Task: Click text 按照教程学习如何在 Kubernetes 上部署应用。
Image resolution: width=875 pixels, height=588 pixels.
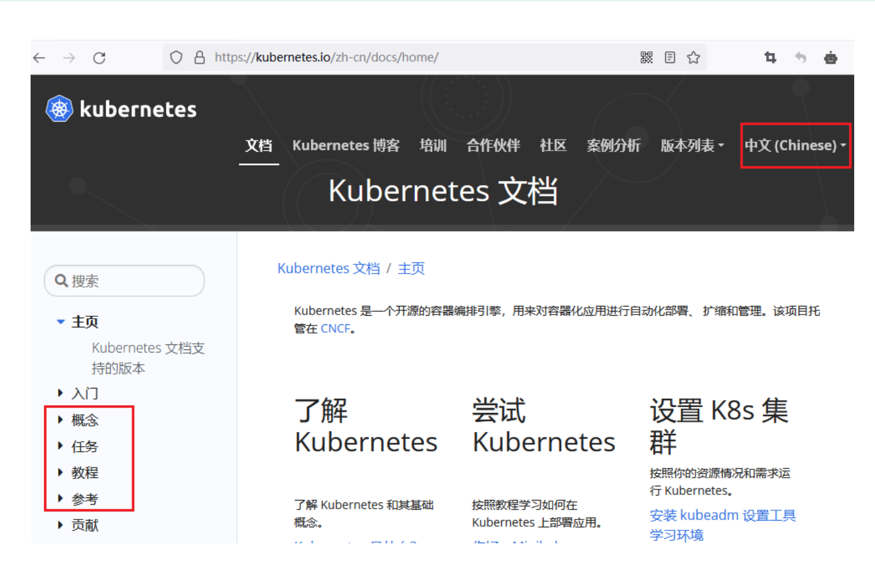Action: point(538,514)
